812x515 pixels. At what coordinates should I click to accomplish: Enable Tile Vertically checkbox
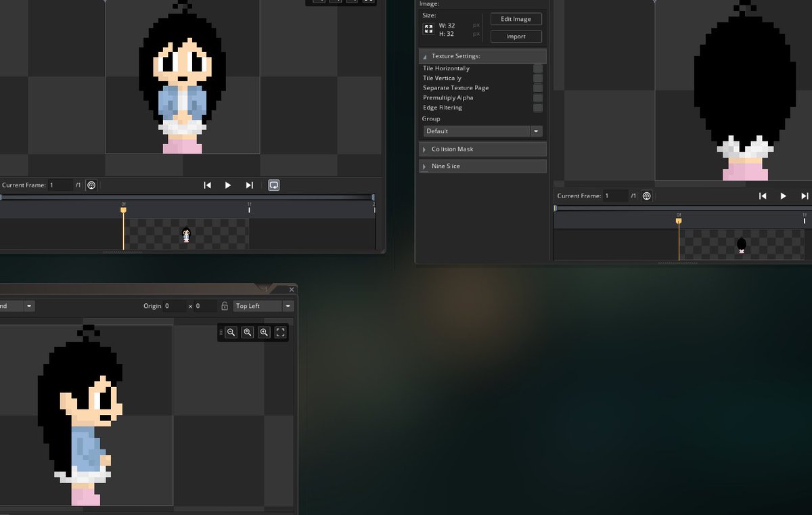(538, 78)
